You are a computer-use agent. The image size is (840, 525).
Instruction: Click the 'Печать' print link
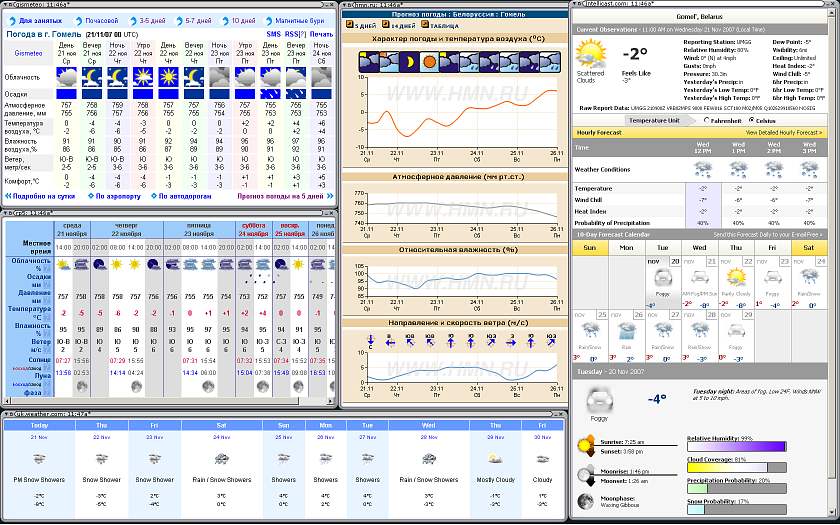click(321, 34)
